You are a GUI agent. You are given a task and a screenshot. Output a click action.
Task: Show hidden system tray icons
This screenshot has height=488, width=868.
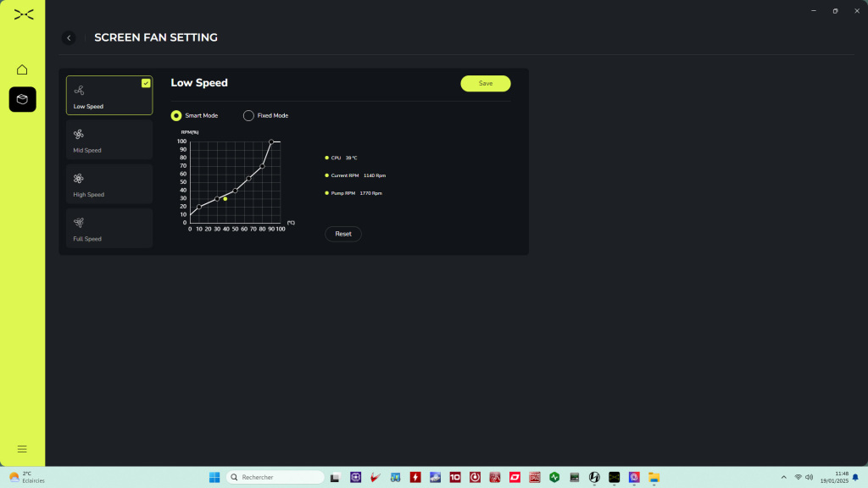783,477
